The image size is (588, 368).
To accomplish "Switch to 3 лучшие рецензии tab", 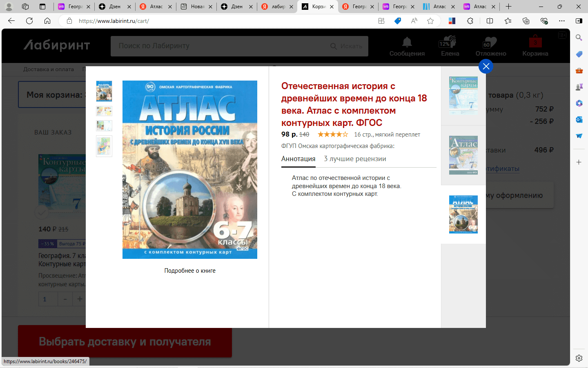I will click(355, 159).
